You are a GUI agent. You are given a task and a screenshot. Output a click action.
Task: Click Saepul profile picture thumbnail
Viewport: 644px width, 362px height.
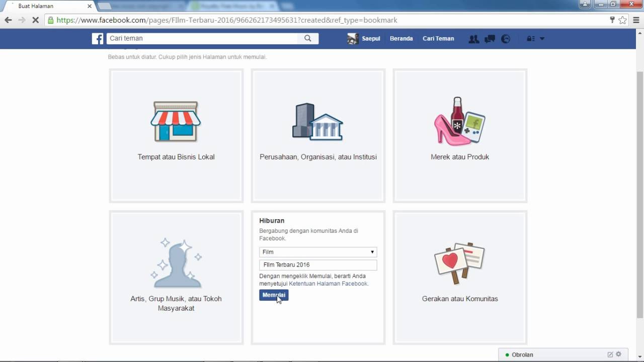(x=353, y=39)
